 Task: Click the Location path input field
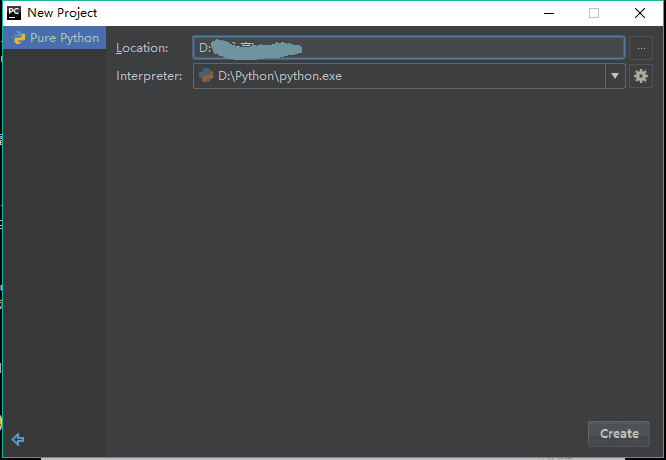(409, 48)
